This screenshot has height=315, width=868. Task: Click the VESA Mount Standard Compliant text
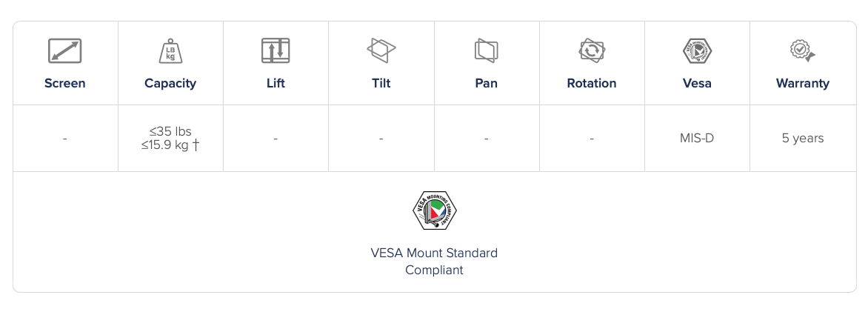434,261
